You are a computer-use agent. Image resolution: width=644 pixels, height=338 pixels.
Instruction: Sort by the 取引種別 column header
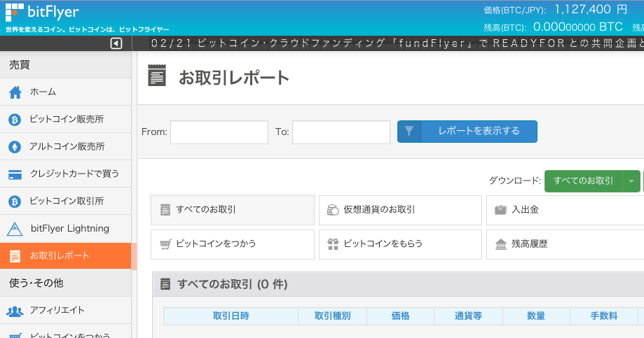point(333,316)
